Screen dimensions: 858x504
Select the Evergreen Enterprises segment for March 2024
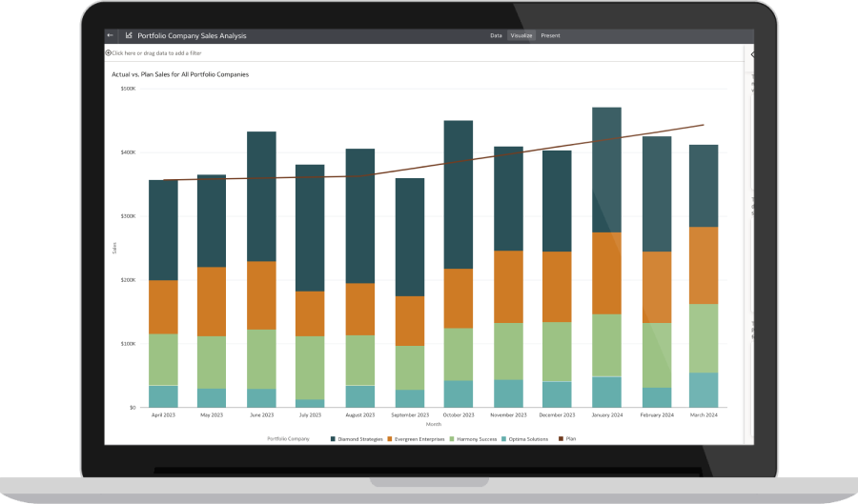(704, 265)
